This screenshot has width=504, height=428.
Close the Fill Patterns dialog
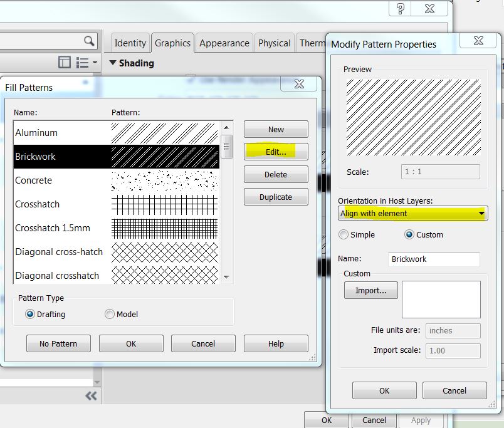(299, 84)
